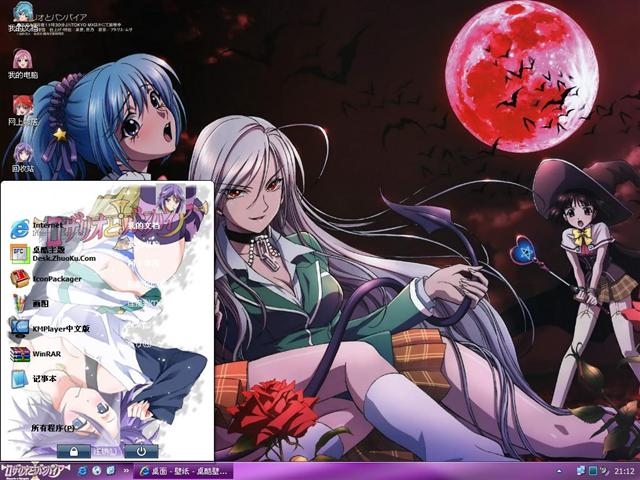Open the 我的电脑 desktop icon
This screenshot has height=480, width=640.
coord(23,64)
